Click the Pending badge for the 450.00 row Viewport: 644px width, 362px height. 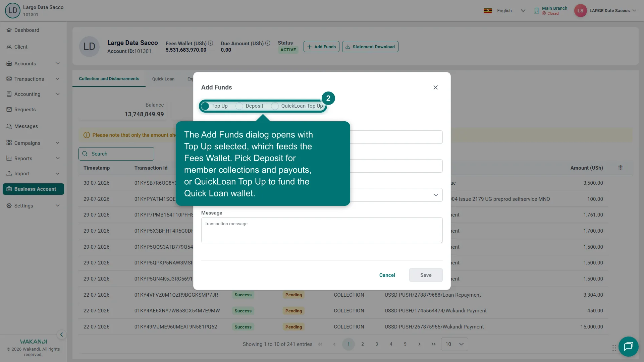(x=293, y=311)
